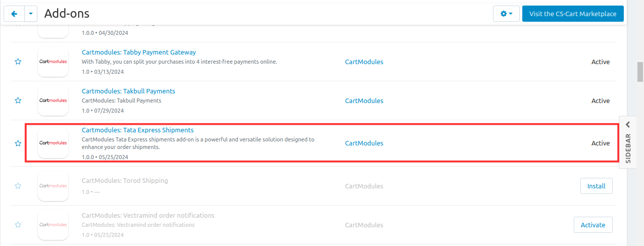Click version text 1.0.0 • 04/30/2024
The width and height of the screenshot is (644, 246).
coord(105,33)
